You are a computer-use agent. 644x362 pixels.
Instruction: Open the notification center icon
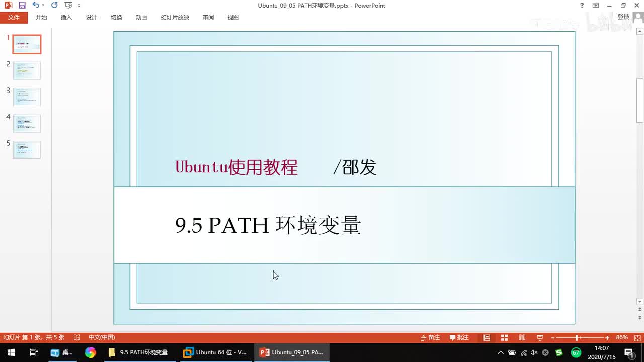coord(629,352)
